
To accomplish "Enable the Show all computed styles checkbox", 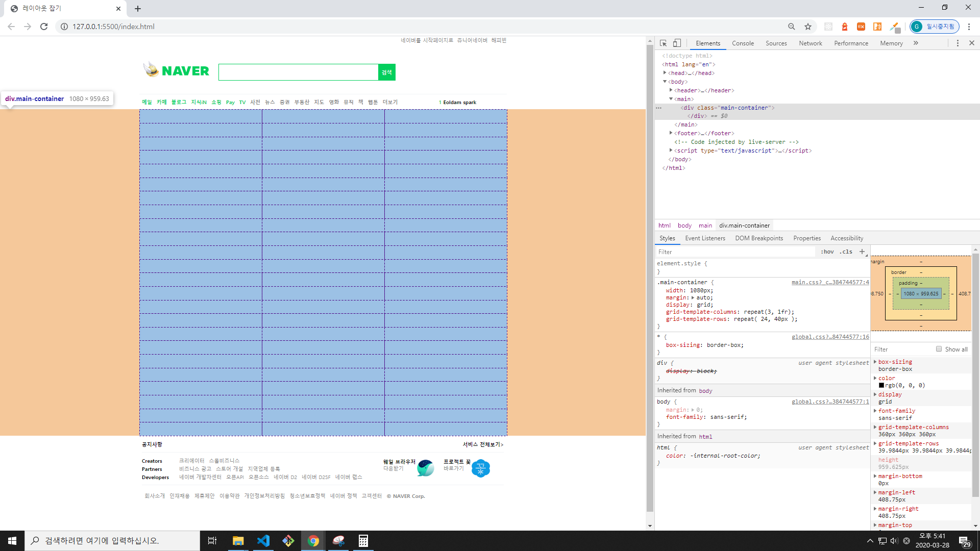I will [939, 349].
